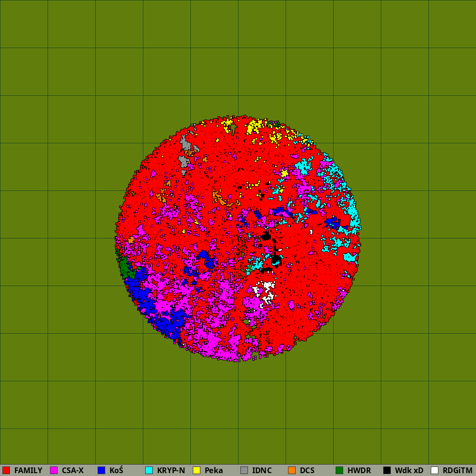Click the green HWDR legend swatch
This screenshot has width=476, height=476.
click(339, 470)
